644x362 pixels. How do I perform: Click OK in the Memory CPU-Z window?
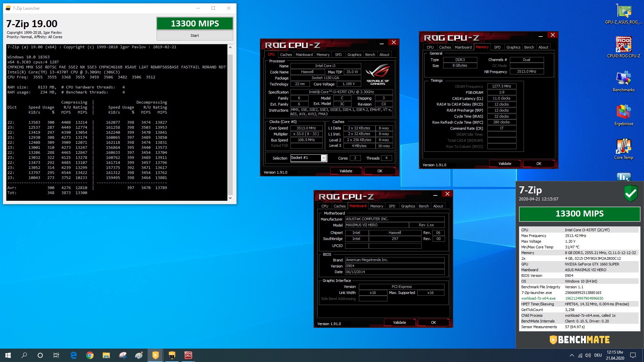pos(539,164)
